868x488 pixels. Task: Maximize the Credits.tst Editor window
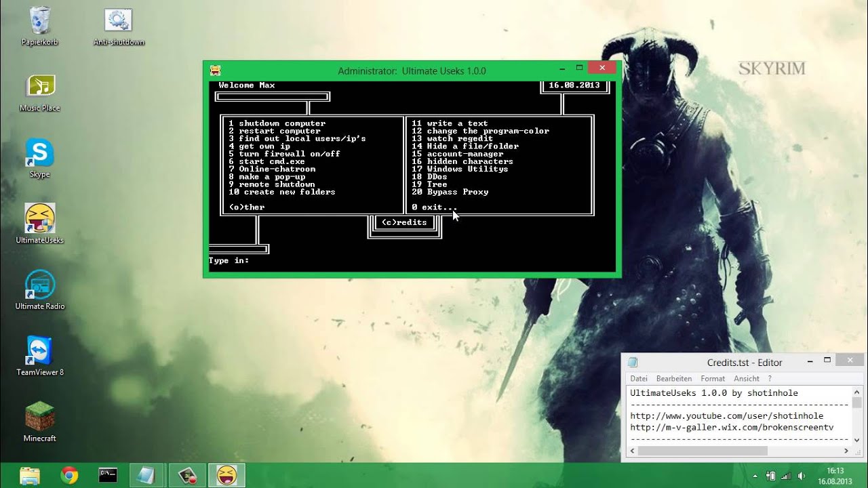827,361
